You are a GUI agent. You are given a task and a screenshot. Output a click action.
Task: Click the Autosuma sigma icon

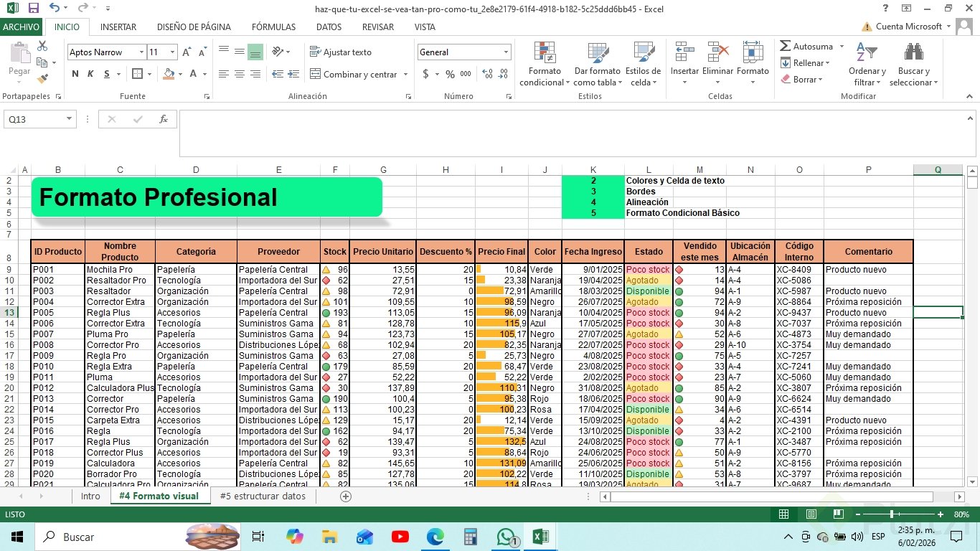pyautogui.click(x=786, y=47)
